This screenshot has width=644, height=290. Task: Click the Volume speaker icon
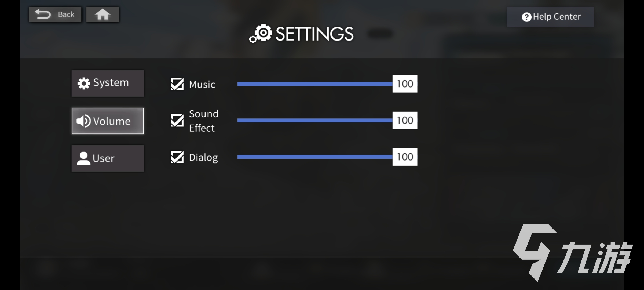pyautogui.click(x=83, y=121)
